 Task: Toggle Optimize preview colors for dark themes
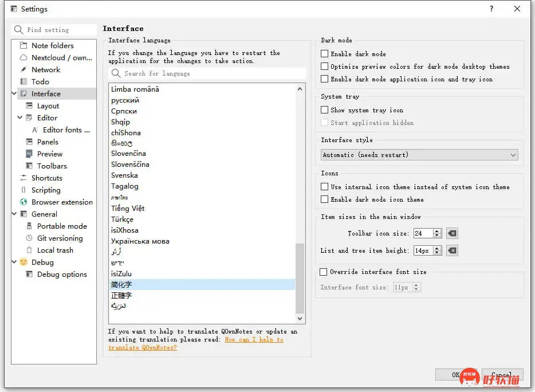[x=324, y=66]
